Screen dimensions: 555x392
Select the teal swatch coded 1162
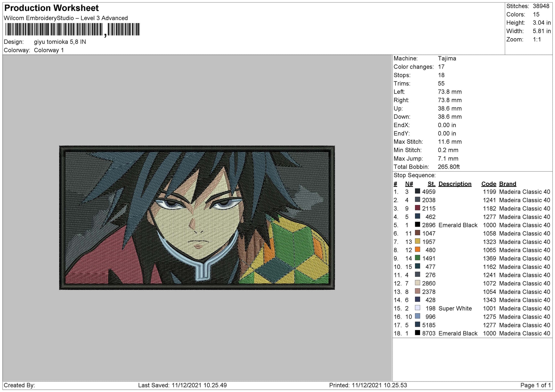click(x=417, y=266)
